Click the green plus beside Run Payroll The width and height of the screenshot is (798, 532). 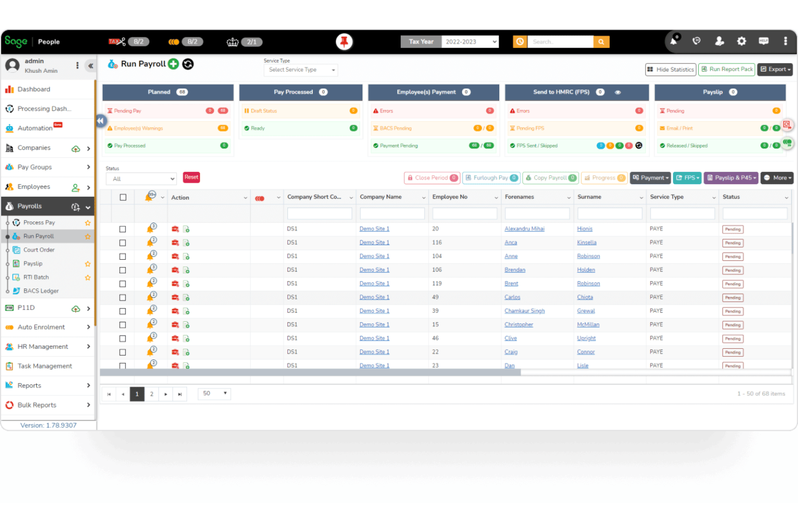point(173,64)
